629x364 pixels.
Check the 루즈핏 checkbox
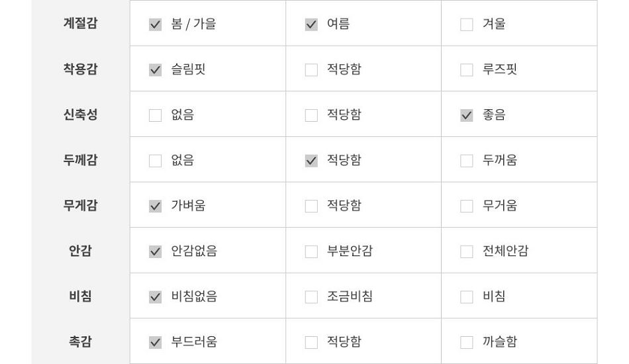tap(467, 69)
